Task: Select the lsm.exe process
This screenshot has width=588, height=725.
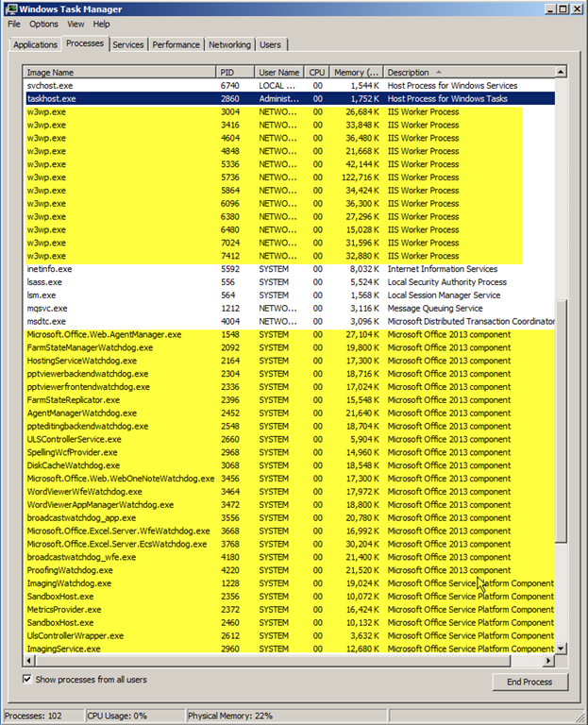Action: 290,295
